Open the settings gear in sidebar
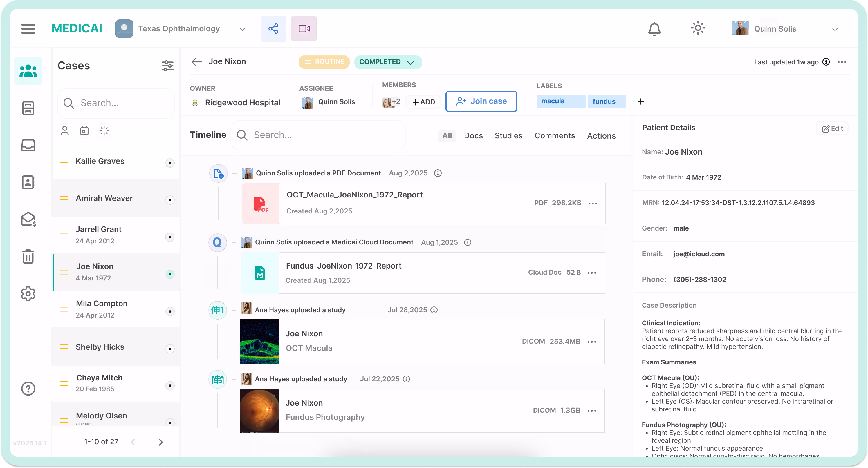Screen dimensions: 868x468 (28, 294)
